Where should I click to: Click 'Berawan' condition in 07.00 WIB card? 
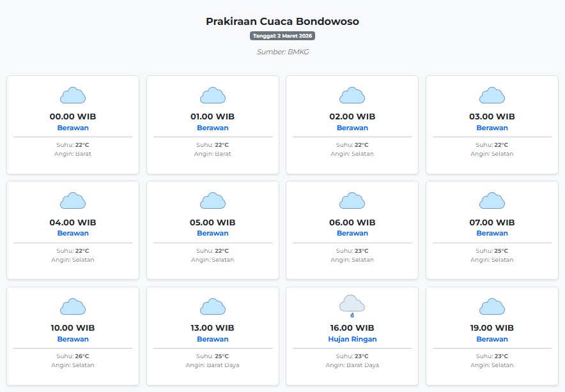coord(492,233)
